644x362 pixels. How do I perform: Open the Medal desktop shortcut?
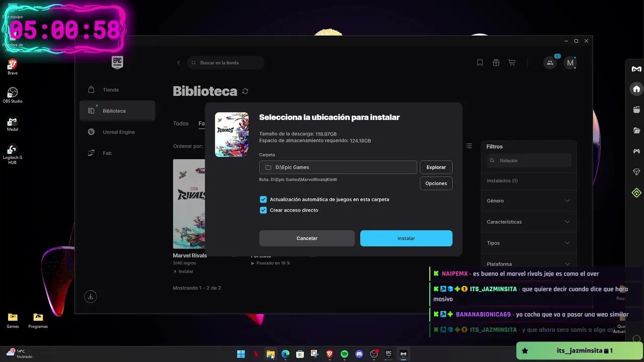coord(13,124)
